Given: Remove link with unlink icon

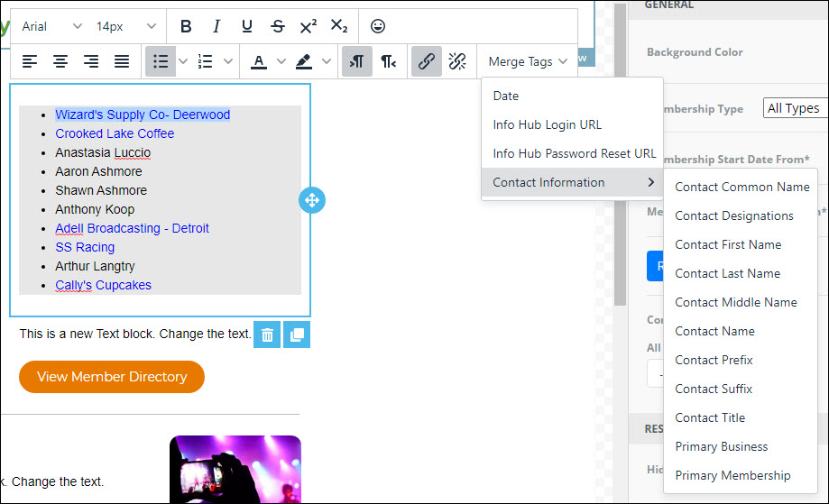Looking at the screenshot, I should 457,62.
